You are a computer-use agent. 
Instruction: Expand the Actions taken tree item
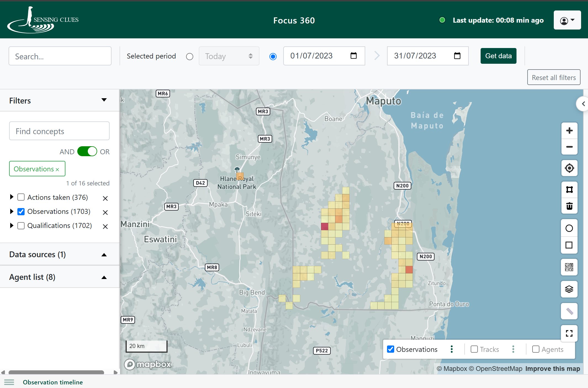pos(12,197)
